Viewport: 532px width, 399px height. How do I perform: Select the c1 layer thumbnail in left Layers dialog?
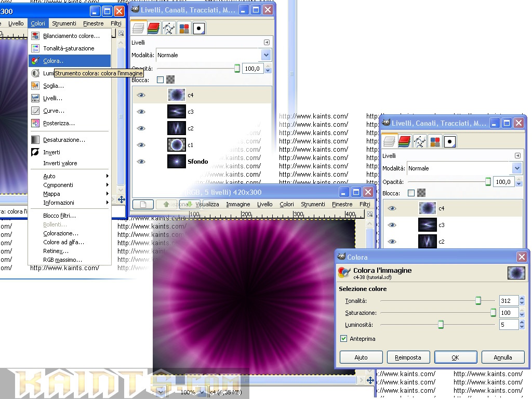click(177, 145)
